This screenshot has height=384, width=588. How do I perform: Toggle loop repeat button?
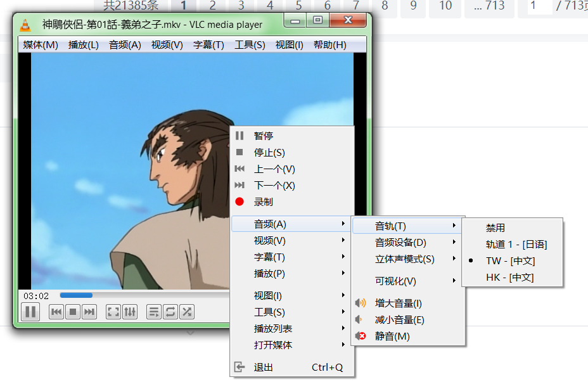tap(170, 312)
